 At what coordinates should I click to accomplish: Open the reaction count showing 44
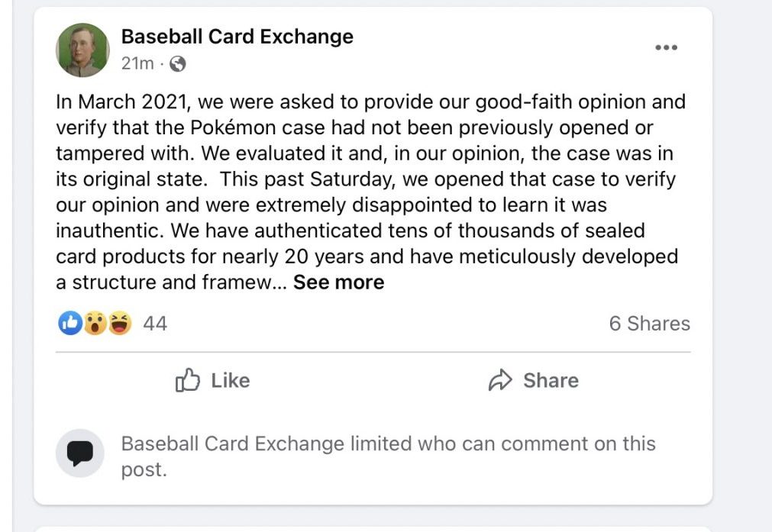(155, 324)
